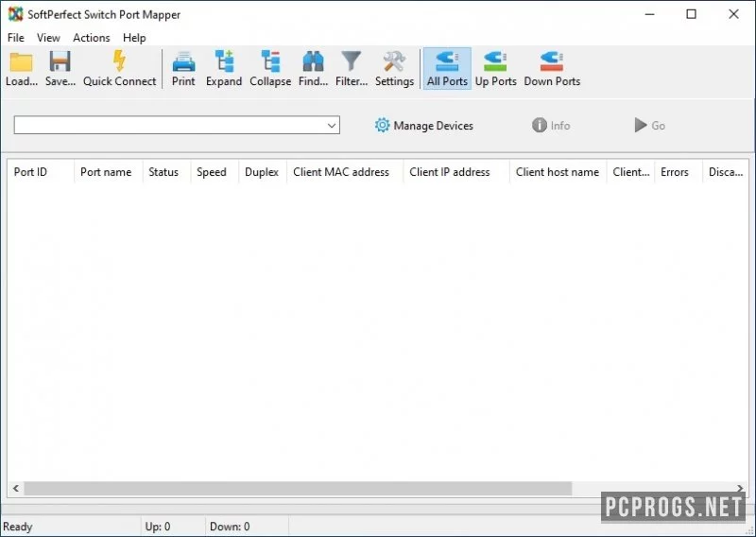Print the port mapping results

coord(183,68)
